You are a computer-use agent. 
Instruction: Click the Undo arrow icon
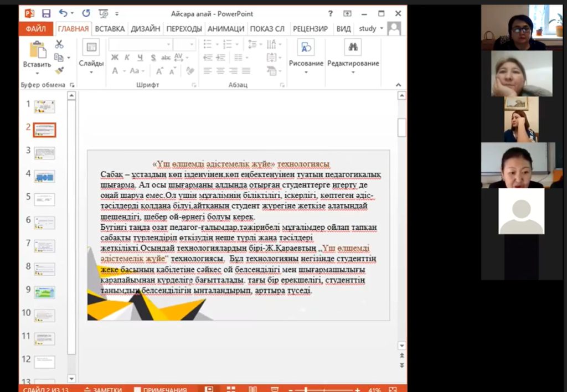[x=63, y=13]
